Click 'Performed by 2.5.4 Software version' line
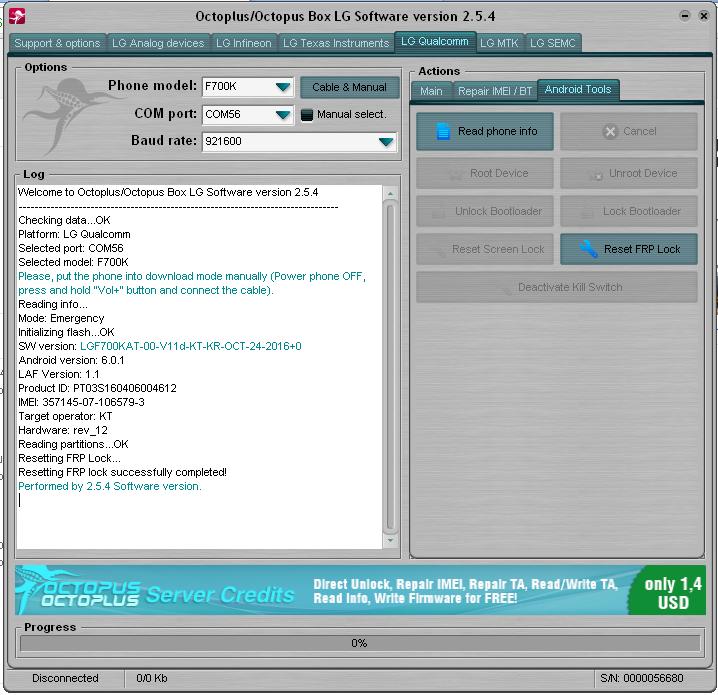 point(110,486)
